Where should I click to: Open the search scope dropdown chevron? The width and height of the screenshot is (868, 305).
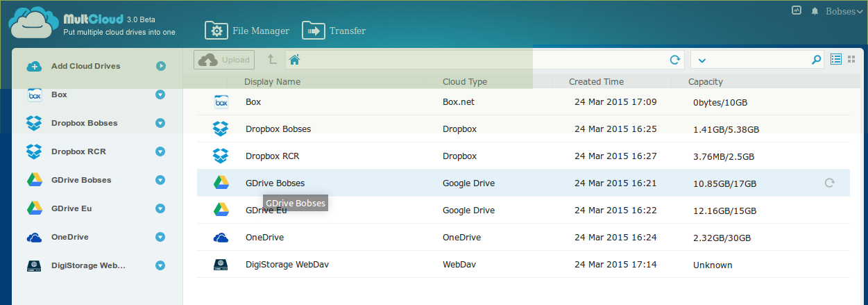(x=702, y=60)
